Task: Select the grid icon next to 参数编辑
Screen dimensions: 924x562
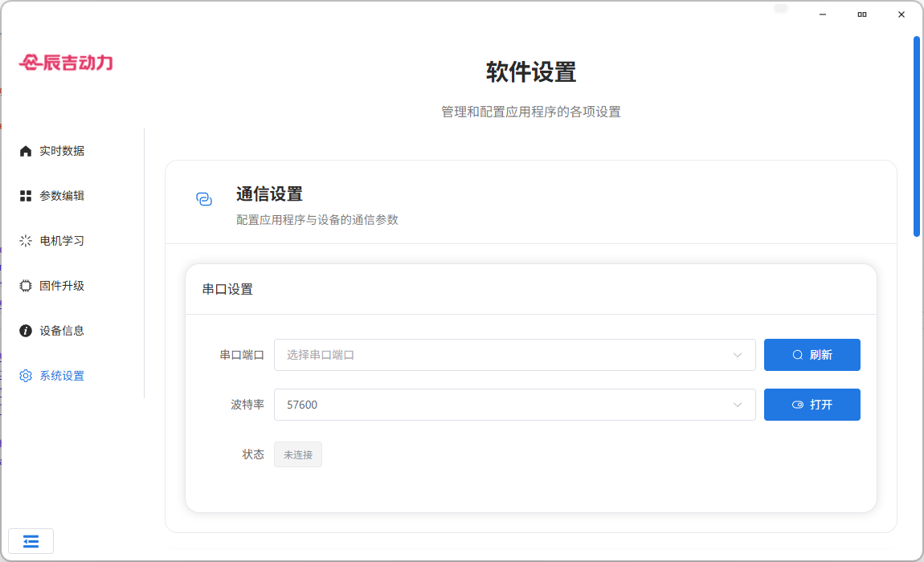Action: coord(26,196)
